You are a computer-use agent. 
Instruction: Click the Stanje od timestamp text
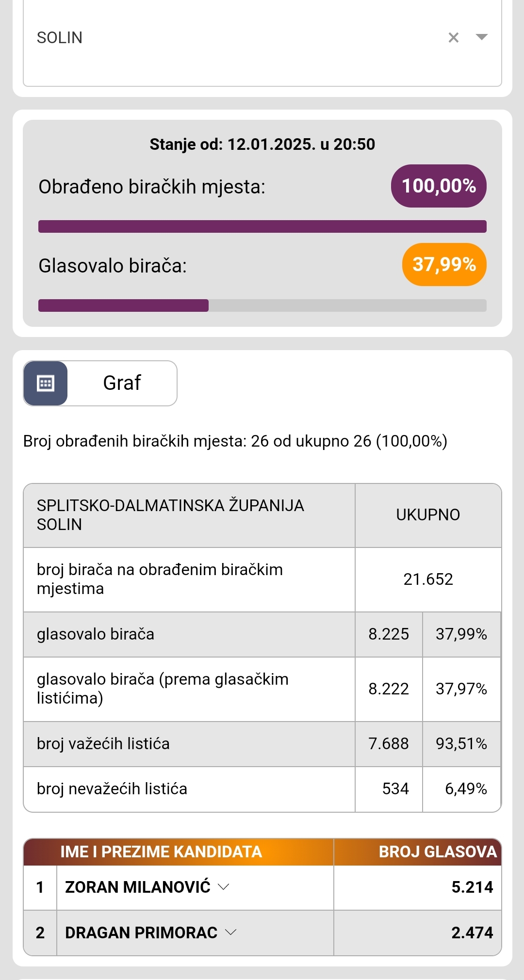click(262, 145)
